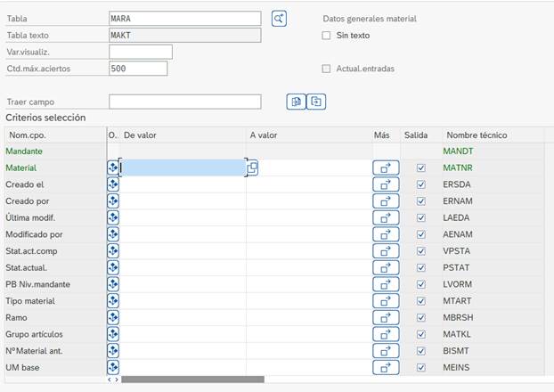Open selection option icon for Creado el row
554x392 pixels.
[113, 184]
